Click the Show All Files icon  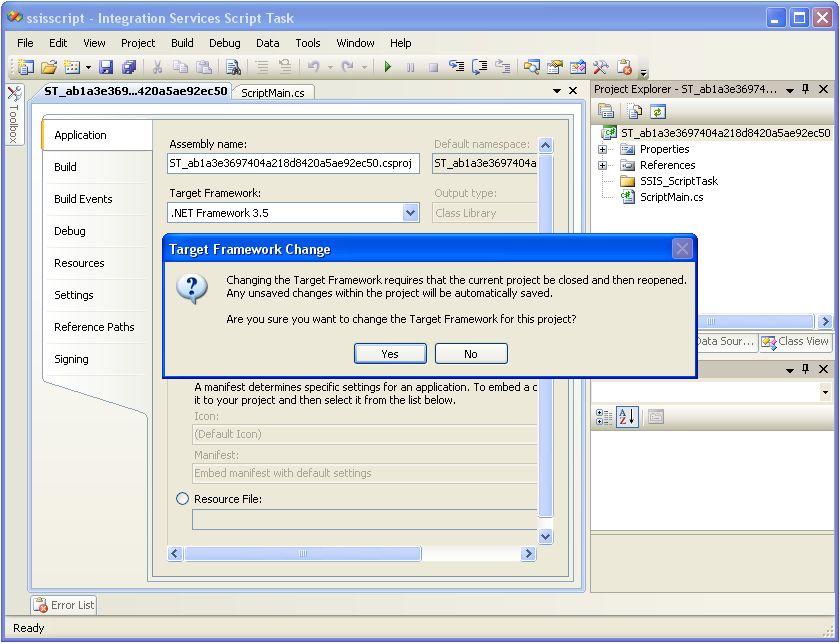635,111
